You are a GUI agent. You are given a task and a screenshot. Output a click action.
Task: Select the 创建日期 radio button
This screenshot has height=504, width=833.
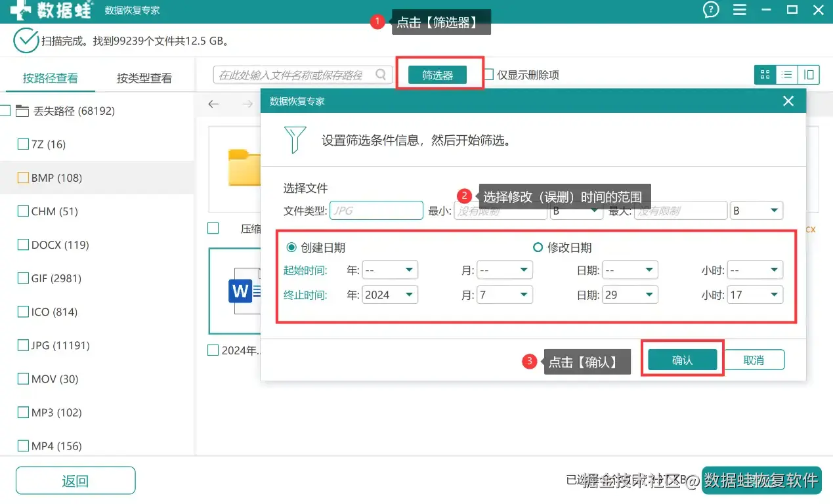coord(291,247)
